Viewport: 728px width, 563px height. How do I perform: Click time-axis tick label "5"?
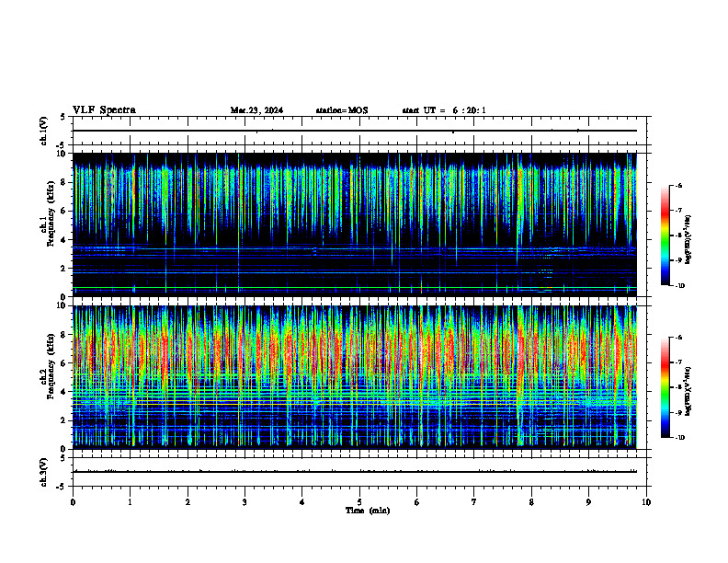[x=359, y=502]
